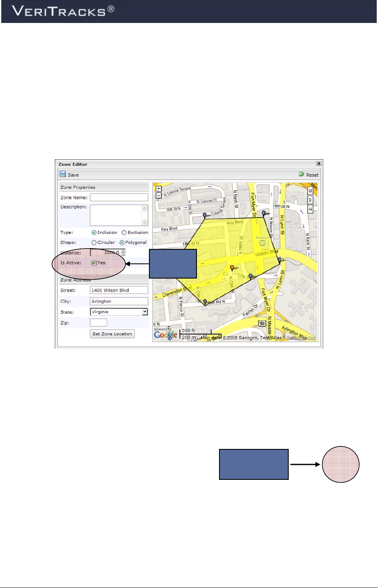This screenshot has width=378, height=588.
Task: Click the Google logo on map
Action: click(166, 335)
